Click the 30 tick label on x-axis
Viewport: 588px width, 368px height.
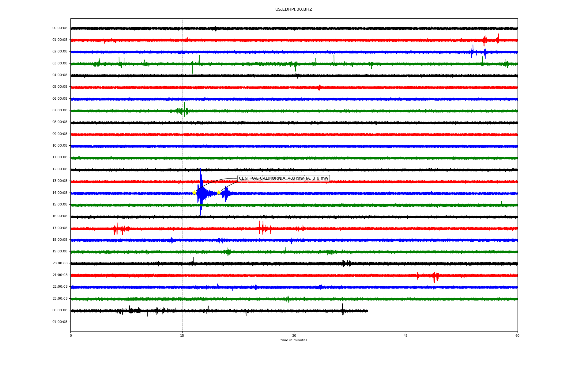click(x=294, y=335)
